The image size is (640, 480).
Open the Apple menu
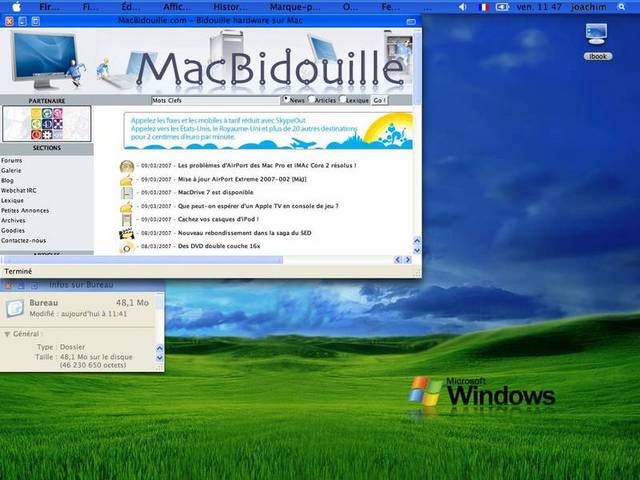[x=16, y=7]
